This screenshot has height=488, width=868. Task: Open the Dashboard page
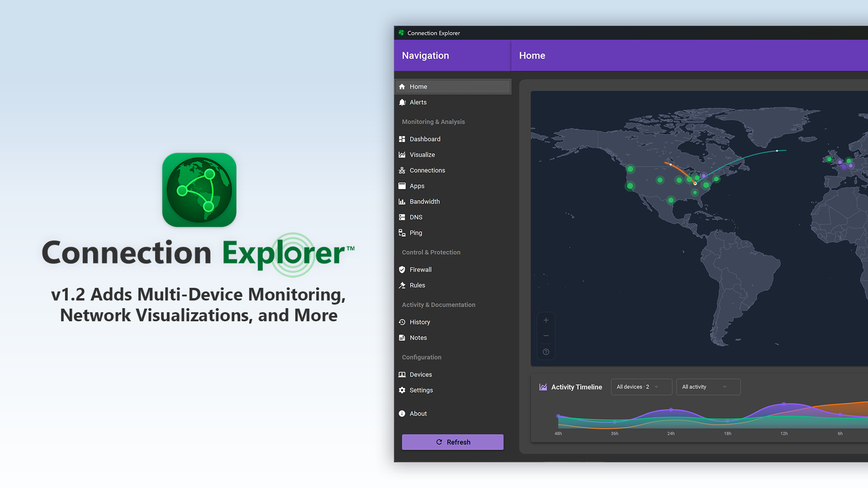[453, 139]
